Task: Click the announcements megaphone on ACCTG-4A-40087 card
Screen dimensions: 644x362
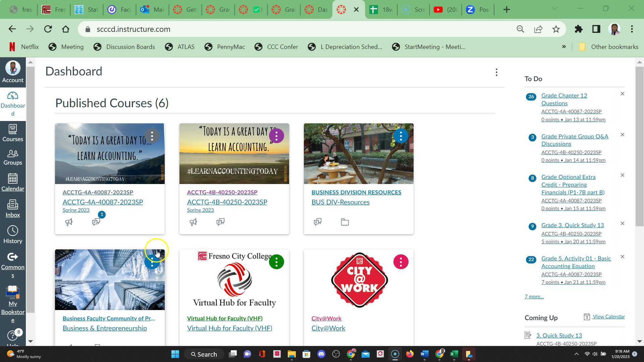Action: click(69, 222)
